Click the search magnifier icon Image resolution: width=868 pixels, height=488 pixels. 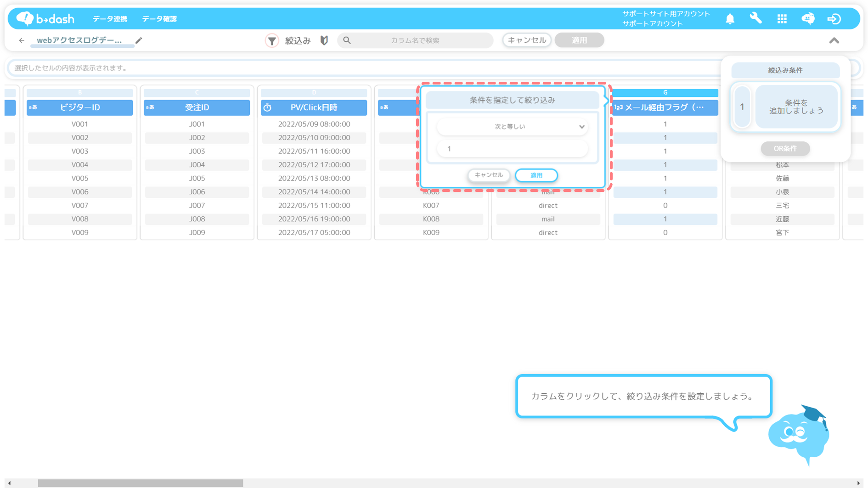pos(347,40)
